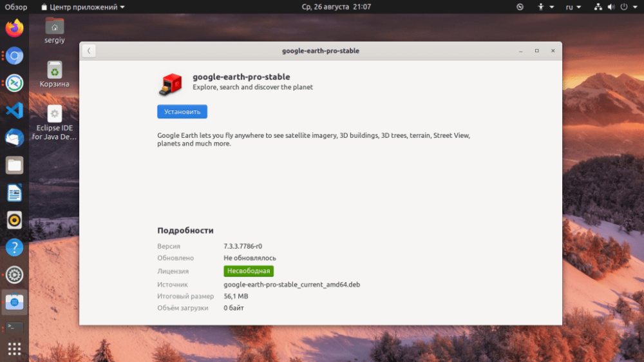The width and height of the screenshot is (644, 362).
Task: Click the Объём загрузки label
Action: (183, 308)
